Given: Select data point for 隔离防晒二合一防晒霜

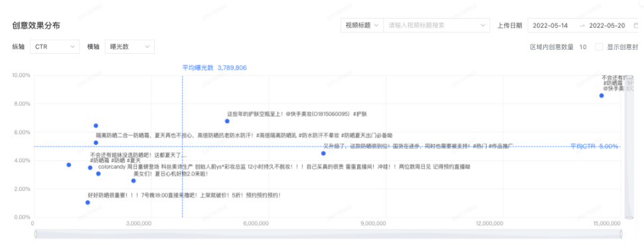Looking at the screenshot, I should point(96,143).
